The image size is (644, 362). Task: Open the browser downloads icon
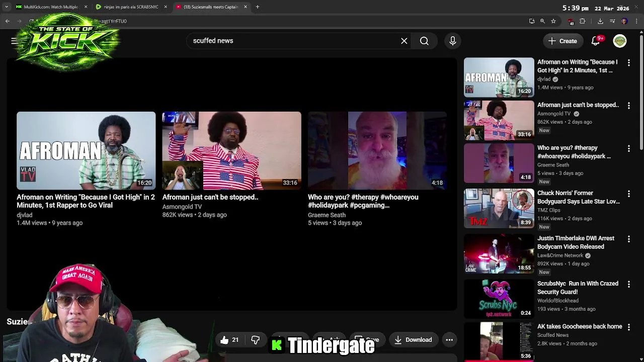pyautogui.click(x=600, y=21)
